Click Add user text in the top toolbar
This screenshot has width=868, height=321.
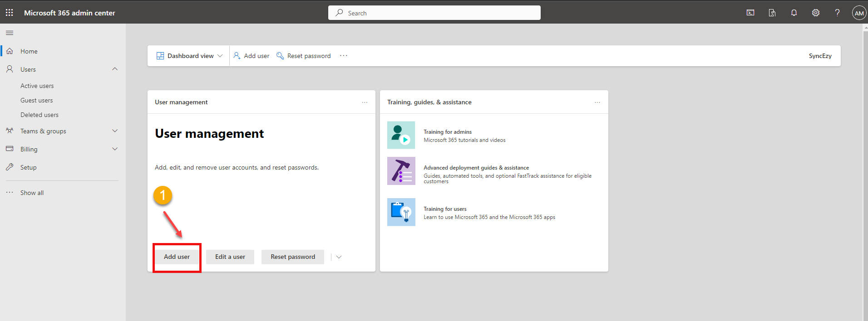coord(256,56)
